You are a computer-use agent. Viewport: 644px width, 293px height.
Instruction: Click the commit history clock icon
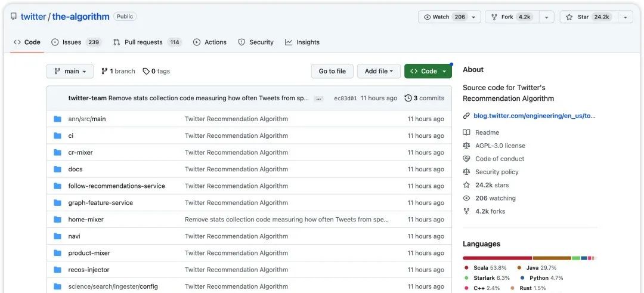pos(408,98)
